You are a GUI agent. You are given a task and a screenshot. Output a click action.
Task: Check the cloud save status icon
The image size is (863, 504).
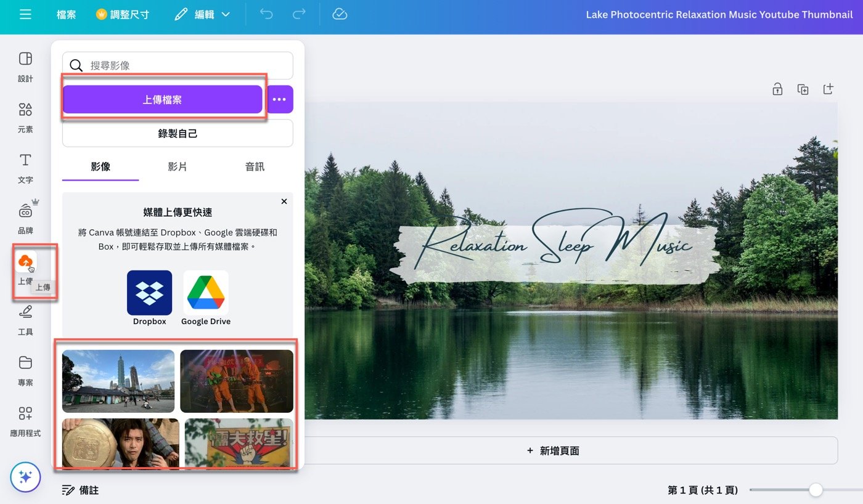tap(340, 14)
